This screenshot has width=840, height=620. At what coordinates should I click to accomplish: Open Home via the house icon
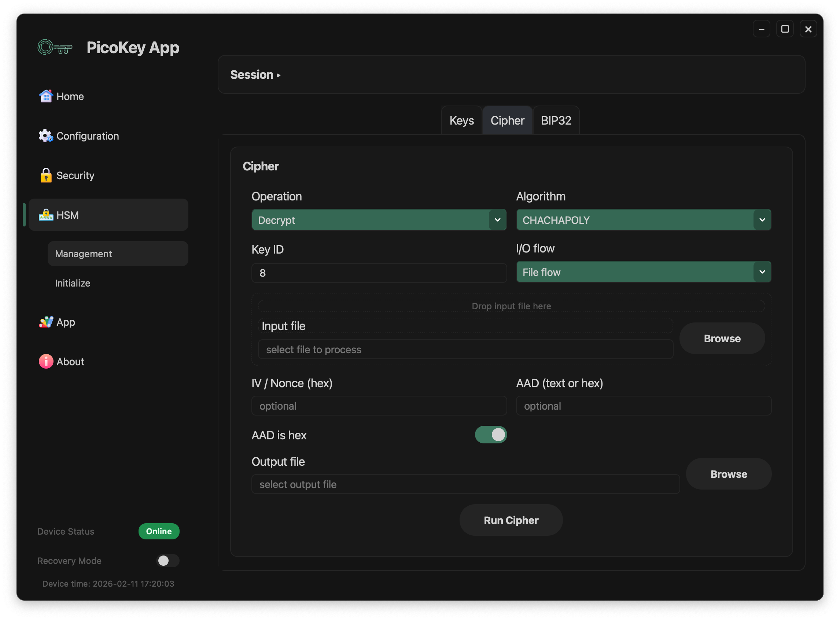click(46, 96)
